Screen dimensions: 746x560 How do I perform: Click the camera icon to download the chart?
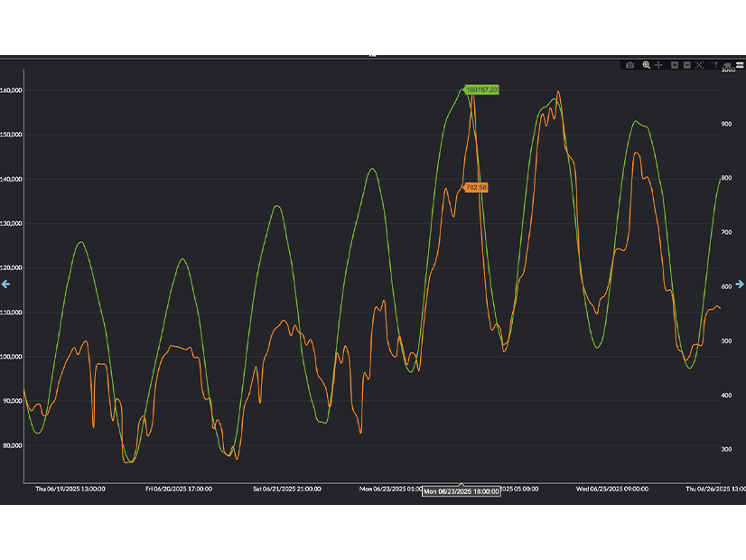point(629,65)
